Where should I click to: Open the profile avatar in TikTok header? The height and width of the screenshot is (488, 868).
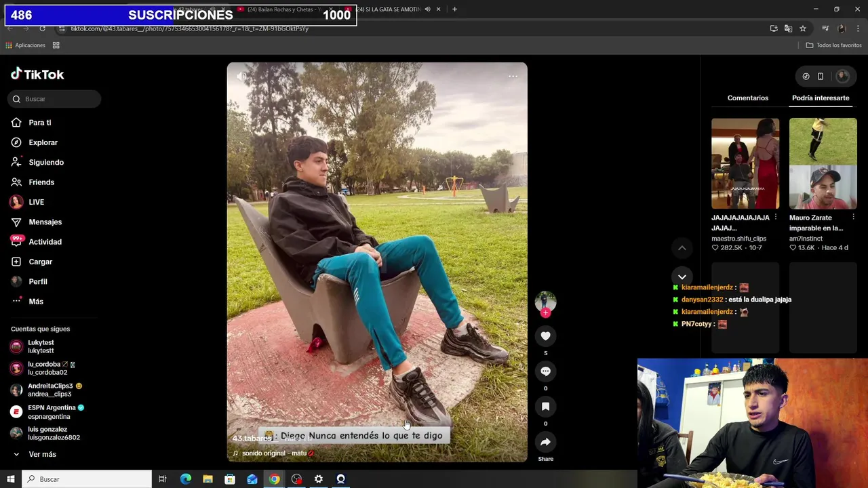click(843, 77)
